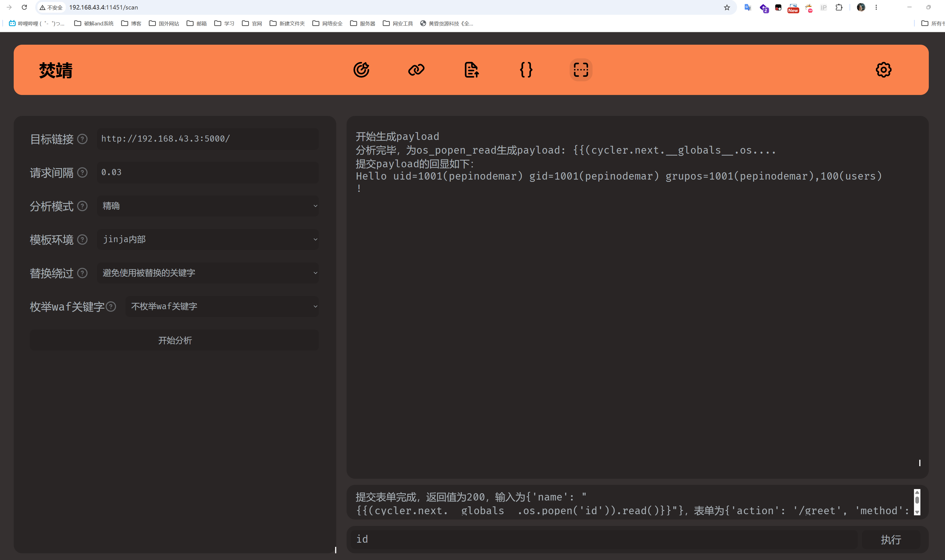Open the chain link page icon
The width and height of the screenshot is (945, 560).
[416, 70]
